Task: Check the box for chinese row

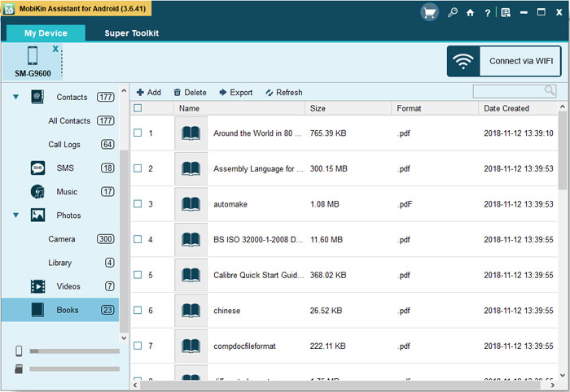Action: (x=138, y=311)
